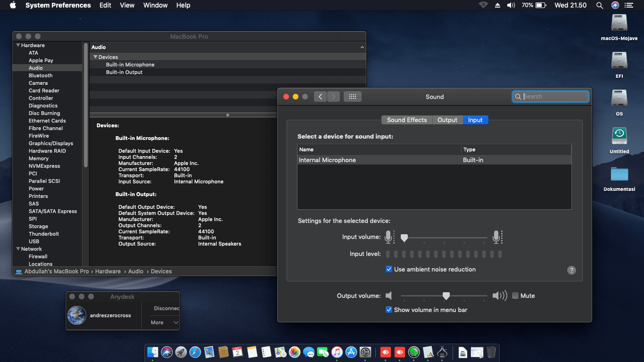Image resolution: width=644 pixels, height=362 pixels.
Task: Switch to the Output tab
Action: click(x=447, y=120)
